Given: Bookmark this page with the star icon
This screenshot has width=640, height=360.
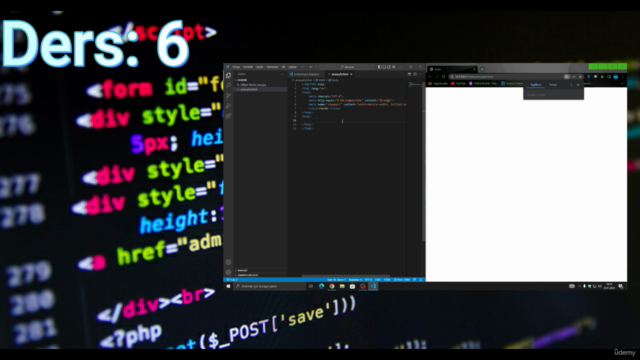Looking at the screenshot, I should [x=580, y=77].
